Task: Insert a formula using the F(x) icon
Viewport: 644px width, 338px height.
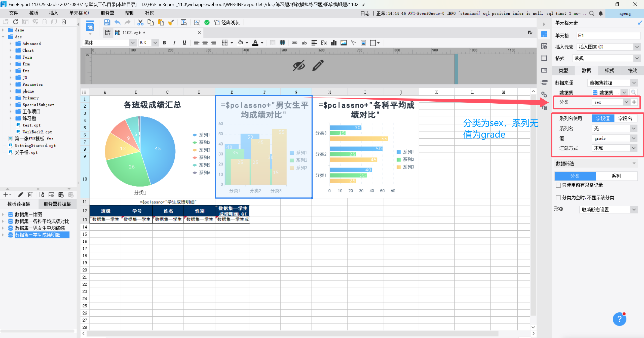Action: tap(324, 43)
